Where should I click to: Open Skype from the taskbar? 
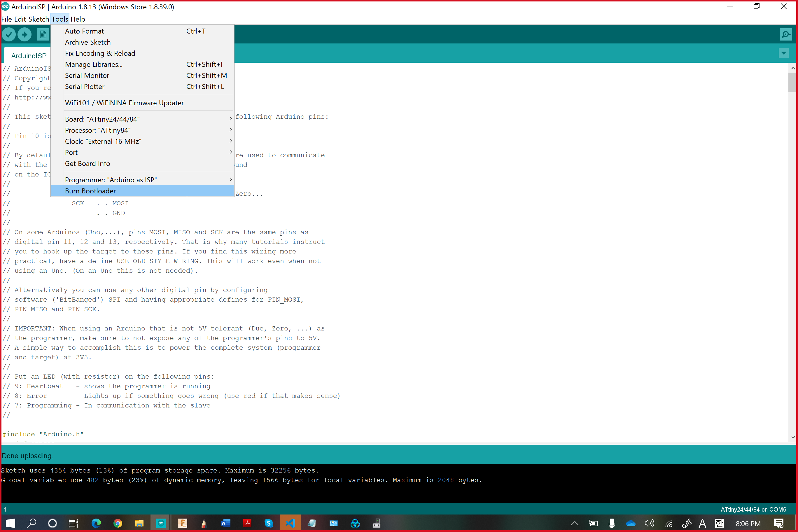[269, 523]
